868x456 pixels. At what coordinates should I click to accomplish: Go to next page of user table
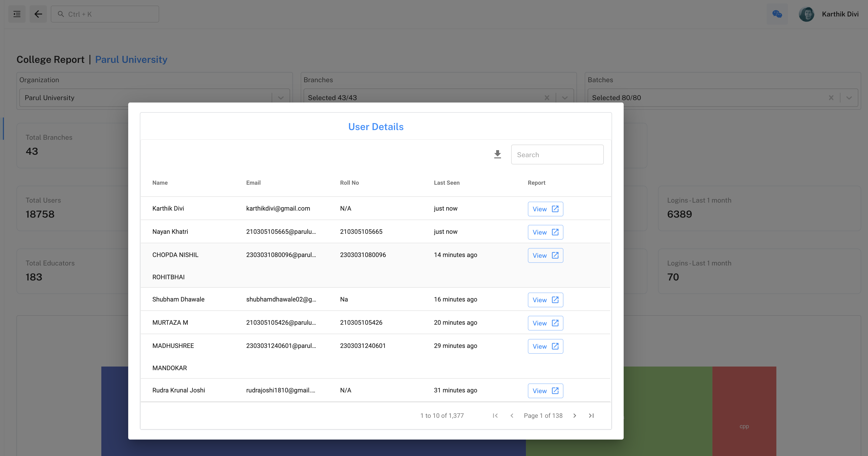pyautogui.click(x=575, y=416)
